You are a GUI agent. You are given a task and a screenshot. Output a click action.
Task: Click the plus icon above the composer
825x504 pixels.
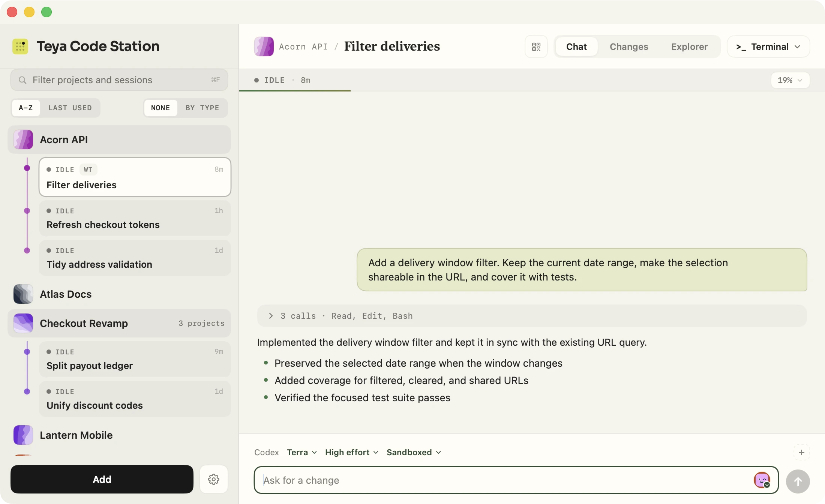coord(802,452)
